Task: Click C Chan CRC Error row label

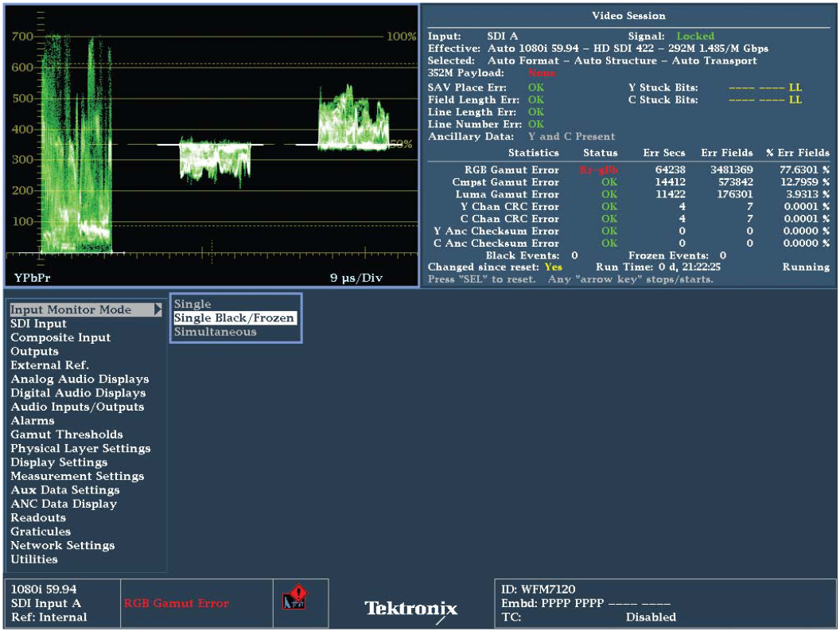Action: pos(510,219)
